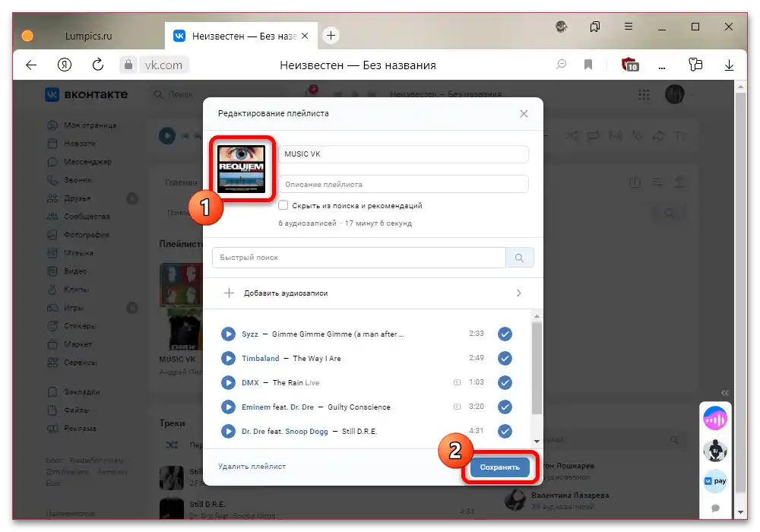Click the playlist cover image
760x532 pixels.
(241, 169)
